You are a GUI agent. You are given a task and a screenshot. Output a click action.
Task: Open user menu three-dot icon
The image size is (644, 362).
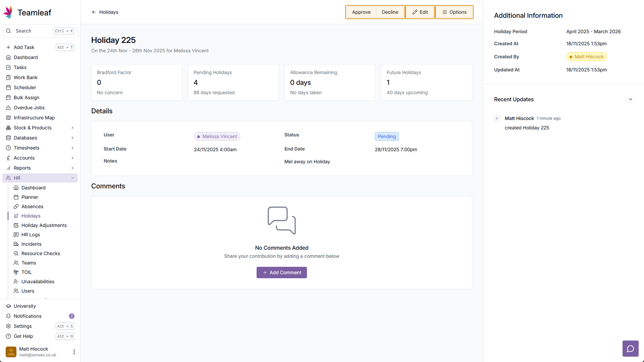coord(74,352)
